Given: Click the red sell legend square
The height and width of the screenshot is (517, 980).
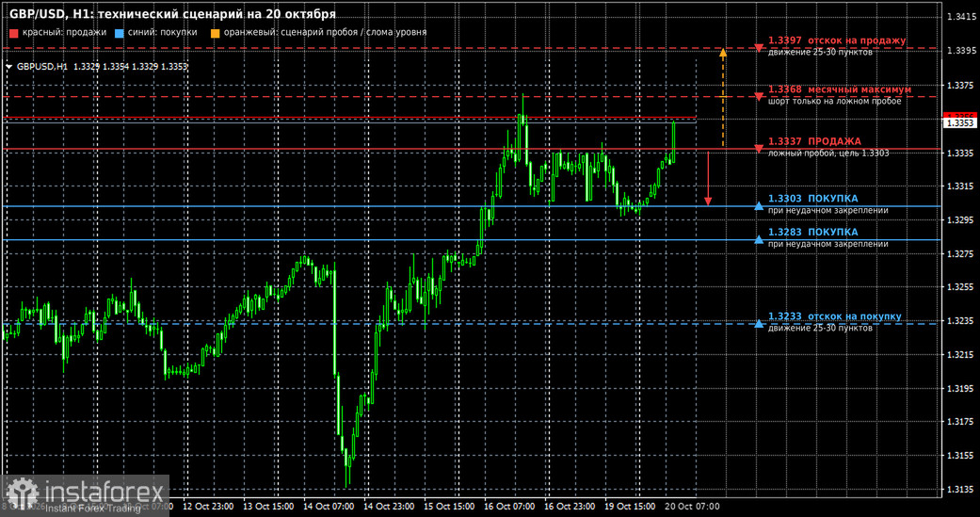Looking at the screenshot, I should tap(13, 33).
